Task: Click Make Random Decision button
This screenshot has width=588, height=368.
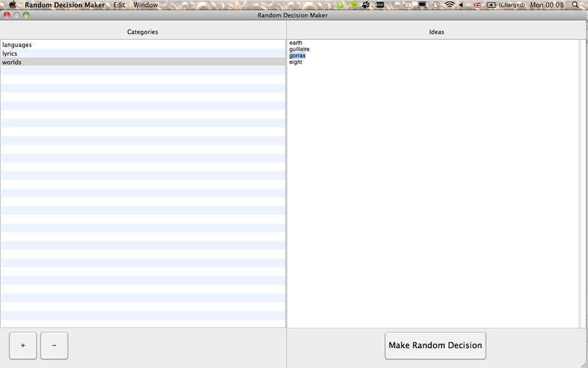Action: point(435,345)
